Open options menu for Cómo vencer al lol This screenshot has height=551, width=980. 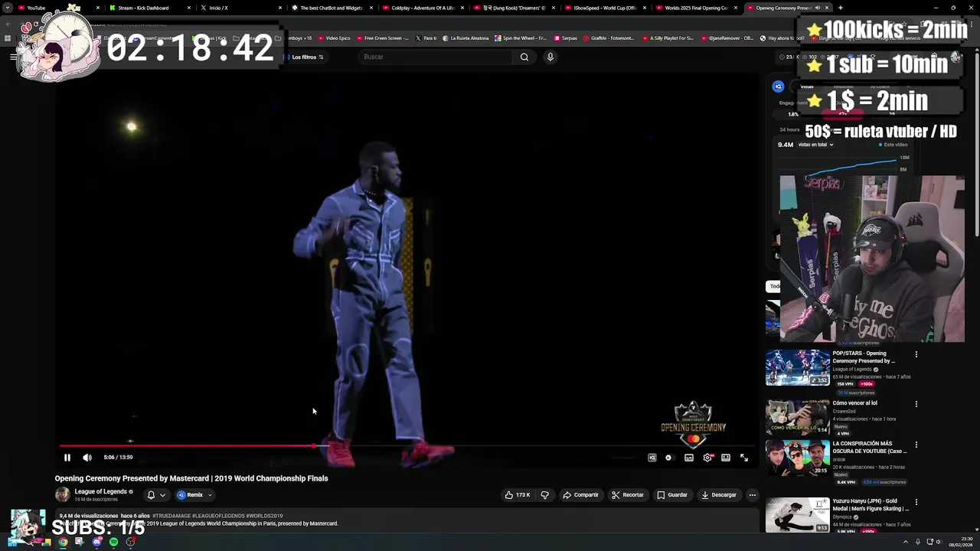point(916,404)
